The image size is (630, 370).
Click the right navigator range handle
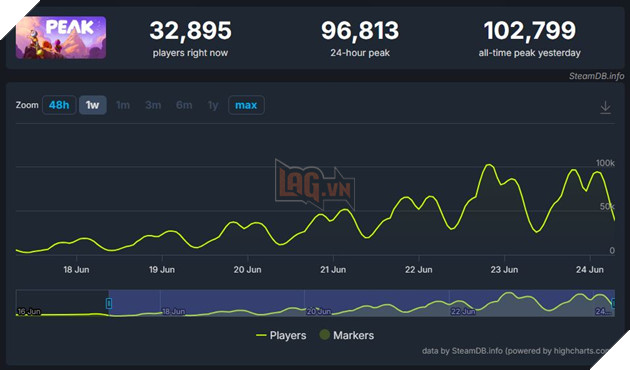tap(613, 303)
